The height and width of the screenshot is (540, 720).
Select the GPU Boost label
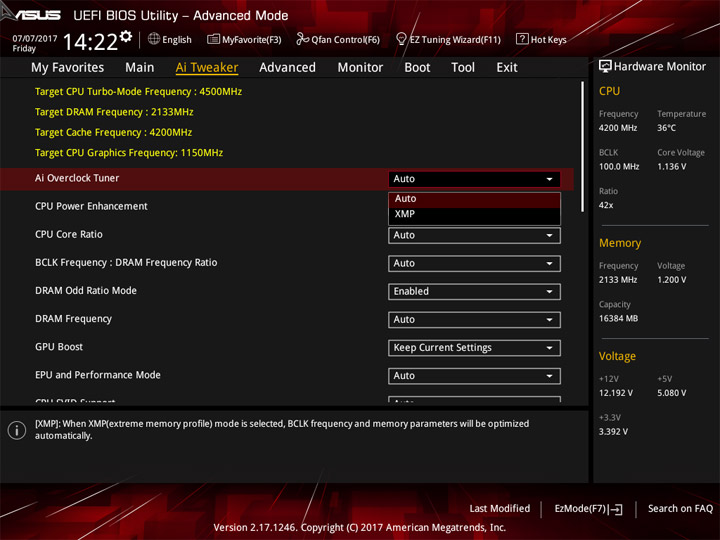59,347
